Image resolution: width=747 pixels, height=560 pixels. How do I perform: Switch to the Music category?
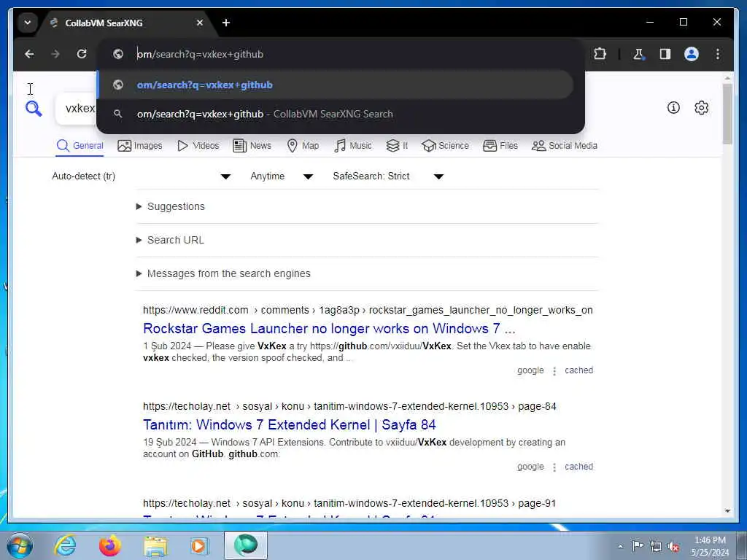click(x=353, y=146)
